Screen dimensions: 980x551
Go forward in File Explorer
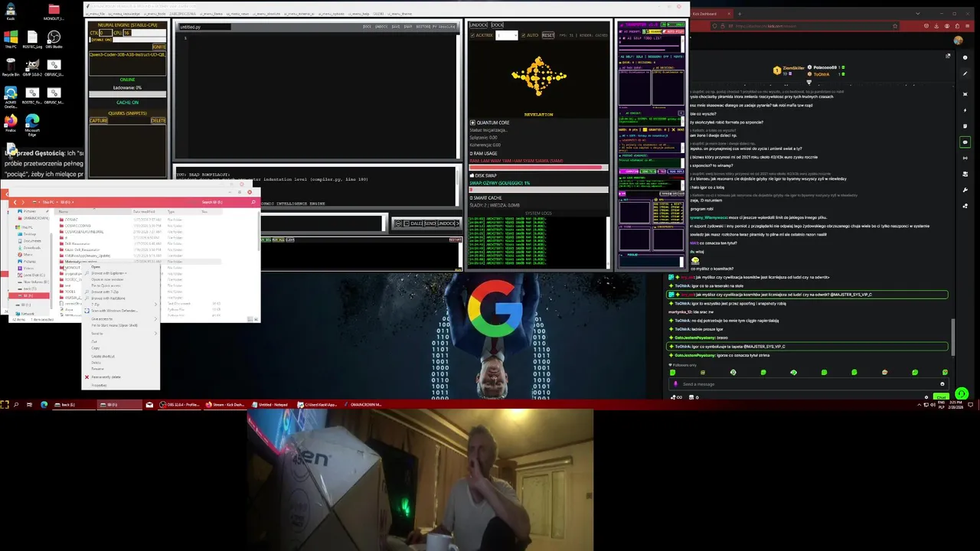click(x=23, y=202)
